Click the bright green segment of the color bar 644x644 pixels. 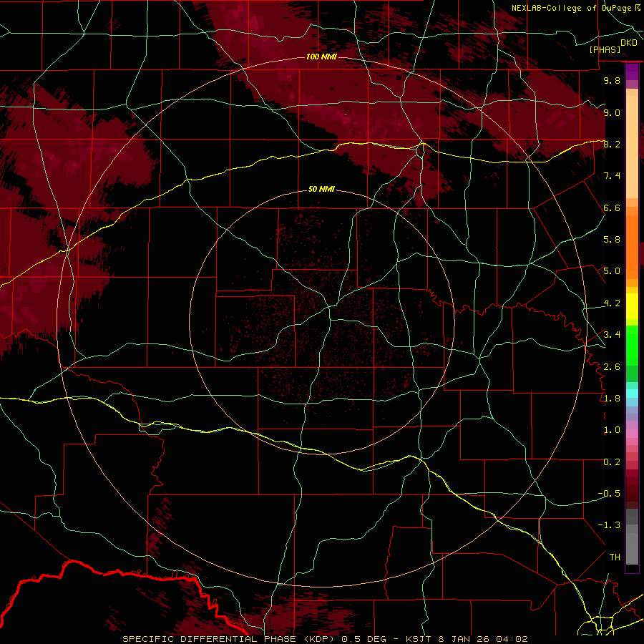click(632, 346)
